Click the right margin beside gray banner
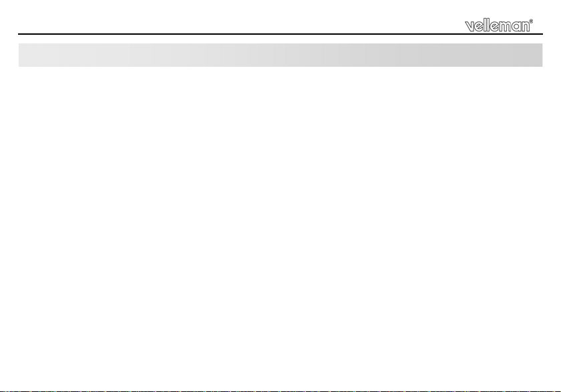Viewport: 561px width, 392px height. pyautogui.click(x=552, y=55)
